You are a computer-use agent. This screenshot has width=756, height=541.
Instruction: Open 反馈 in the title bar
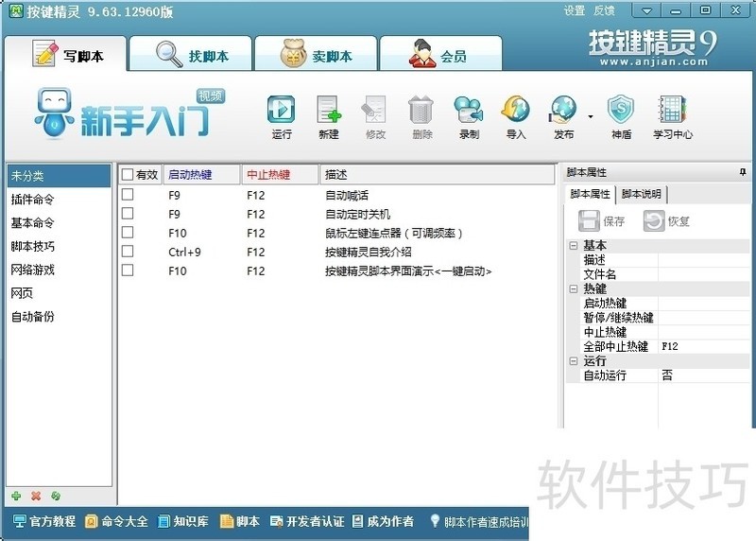(x=604, y=10)
